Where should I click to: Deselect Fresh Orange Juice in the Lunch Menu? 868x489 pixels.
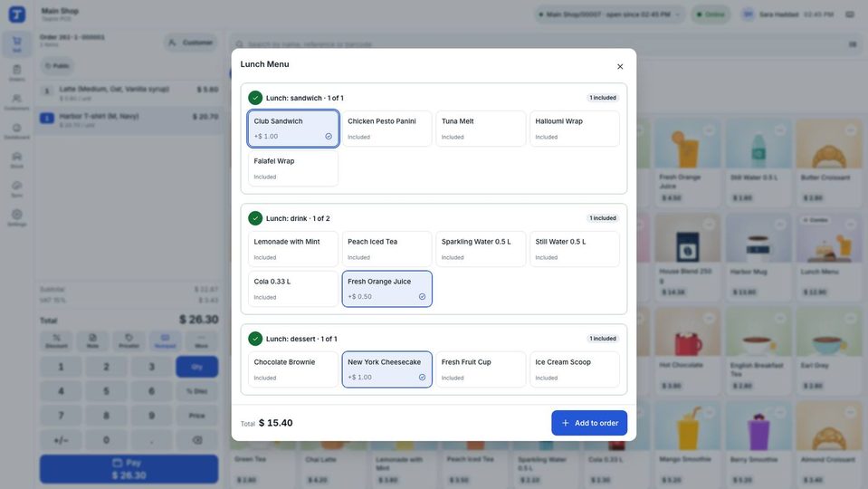tap(387, 289)
